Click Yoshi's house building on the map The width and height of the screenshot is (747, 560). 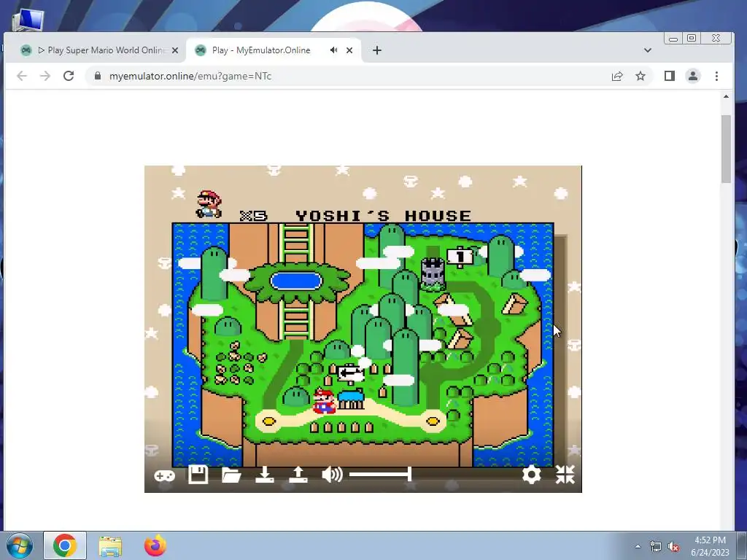tap(351, 399)
